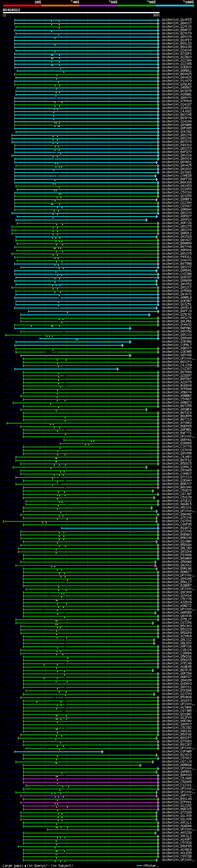The height and width of the screenshot is (868, 197).
Task: Select UniRef100_A1VUR7 label
Action: [177, 839]
